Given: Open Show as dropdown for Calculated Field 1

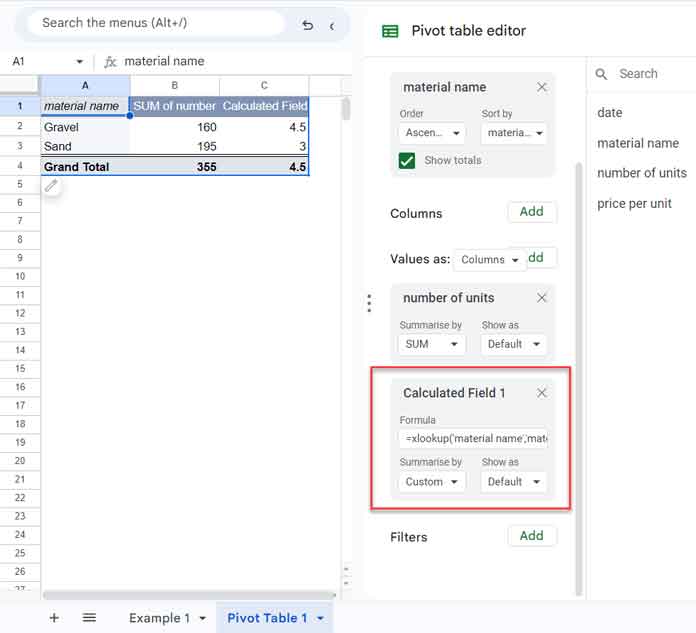Looking at the screenshot, I should coord(514,482).
